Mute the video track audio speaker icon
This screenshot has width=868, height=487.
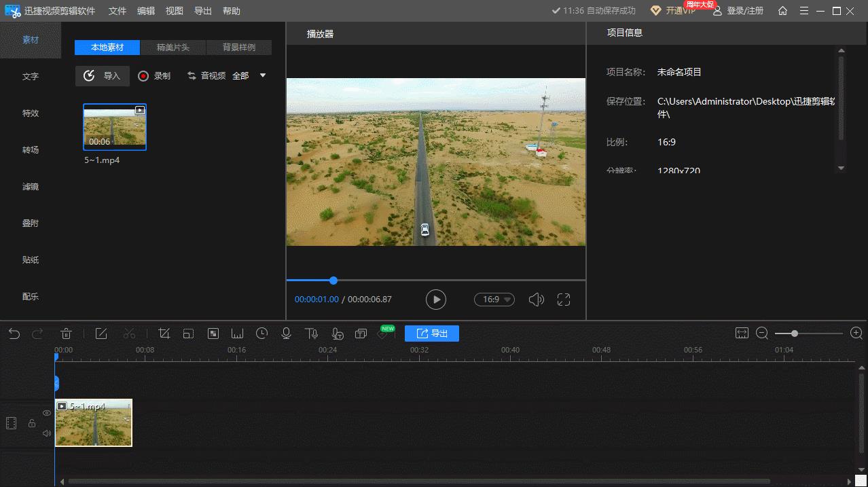(x=47, y=433)
